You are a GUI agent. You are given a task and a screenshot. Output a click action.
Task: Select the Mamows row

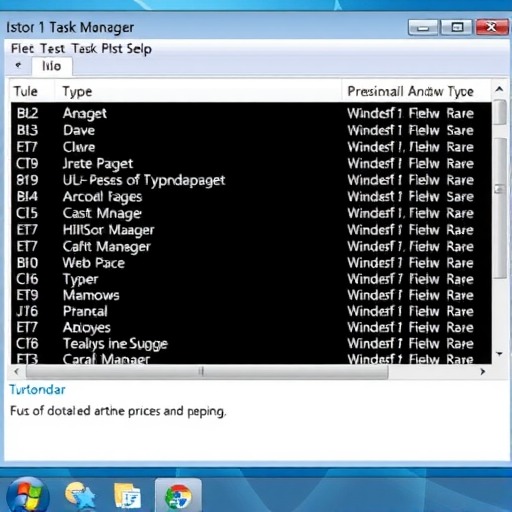(251, 295)
